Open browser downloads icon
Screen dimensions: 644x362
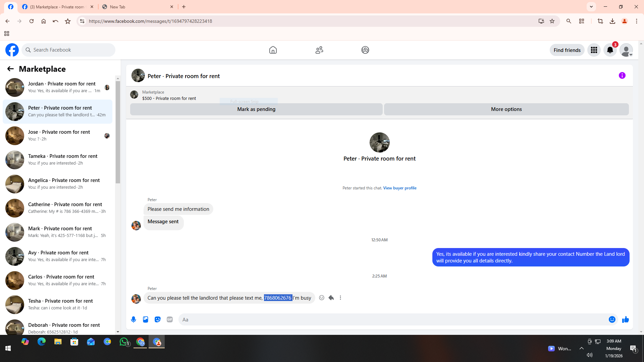[x=612, y=21]
